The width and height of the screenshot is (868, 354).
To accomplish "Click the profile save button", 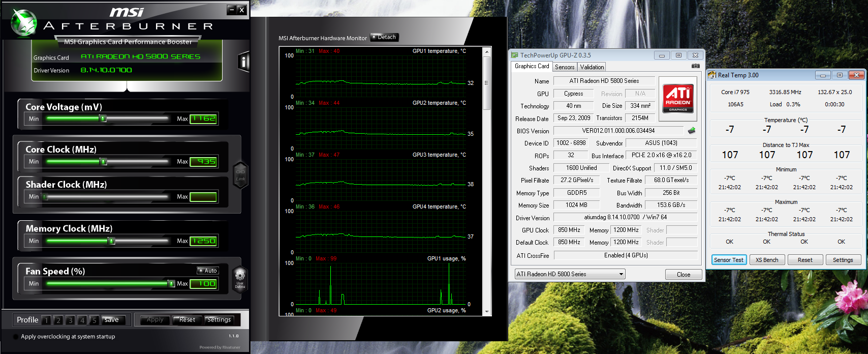I will [114, 320].
